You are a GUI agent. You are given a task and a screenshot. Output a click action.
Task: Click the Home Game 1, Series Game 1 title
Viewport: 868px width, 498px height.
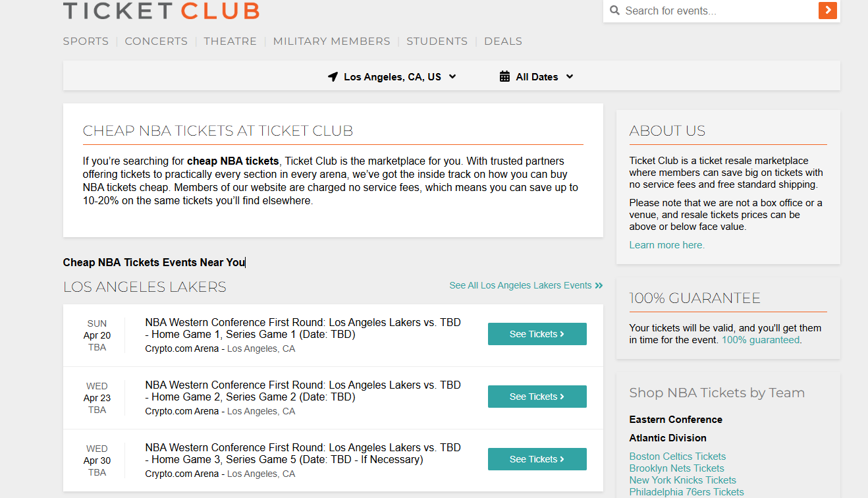pos(303,328)
